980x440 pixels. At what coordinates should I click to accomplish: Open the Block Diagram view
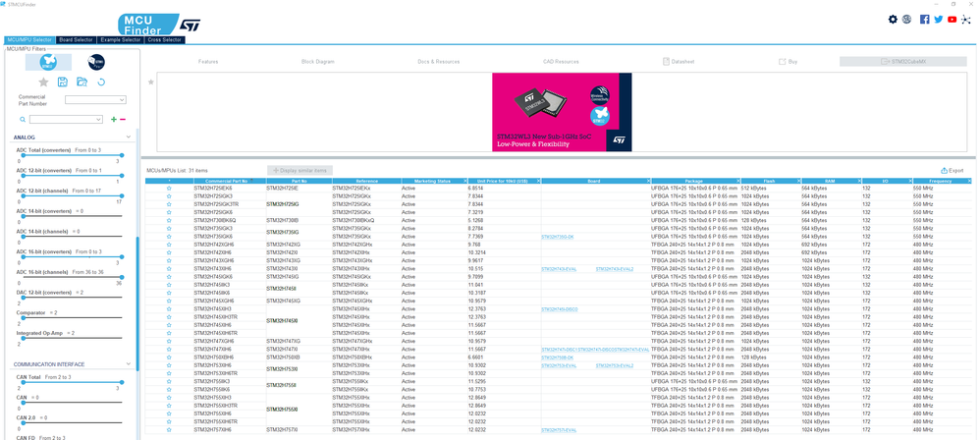coord(317,62)
